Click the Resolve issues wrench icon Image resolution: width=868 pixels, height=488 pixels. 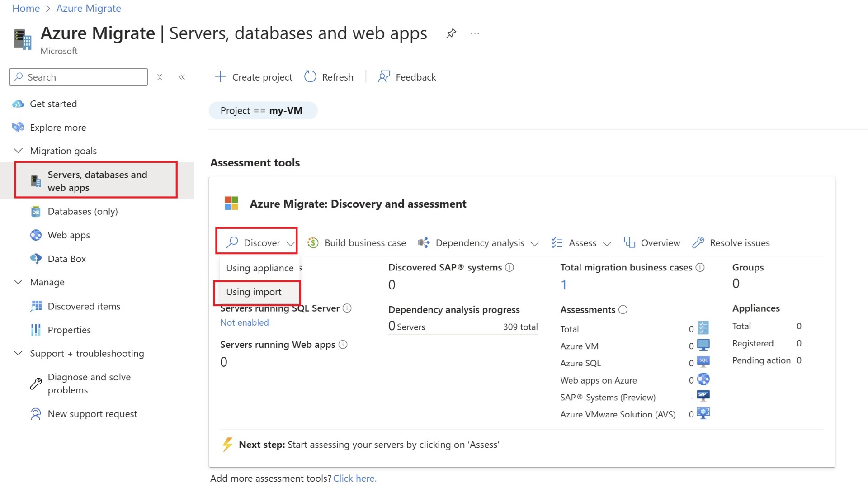698,243
